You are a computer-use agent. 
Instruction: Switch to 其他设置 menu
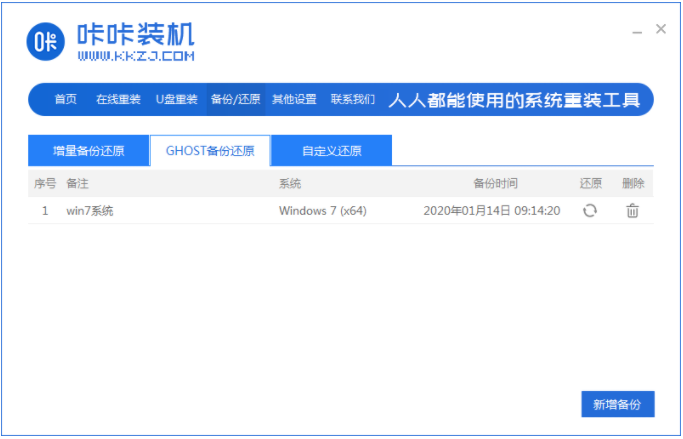pos(294,99)
